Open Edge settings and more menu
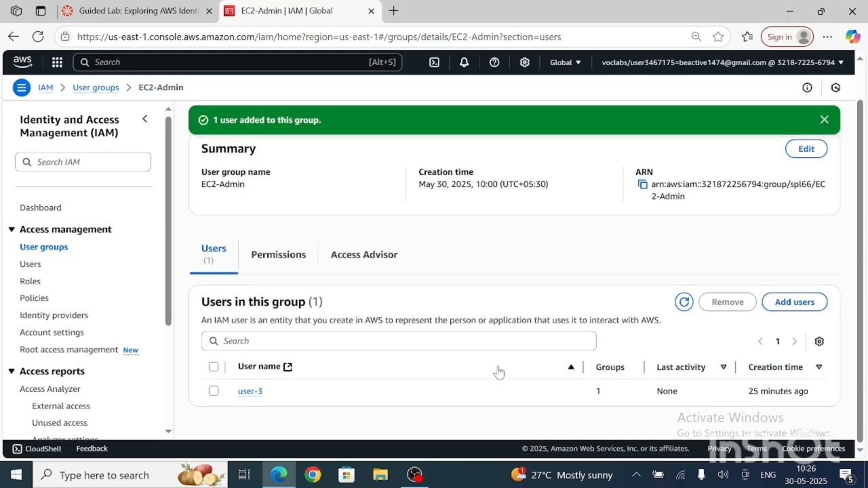The width and height of the screenshot is (868, 488). (x=827, y=37)
